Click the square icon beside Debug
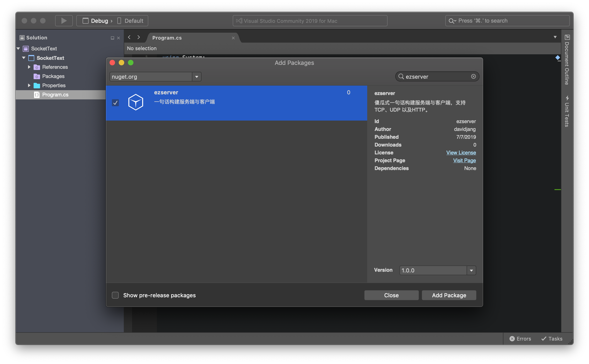This screenshot has width=589, height=364. click(85, 21)
